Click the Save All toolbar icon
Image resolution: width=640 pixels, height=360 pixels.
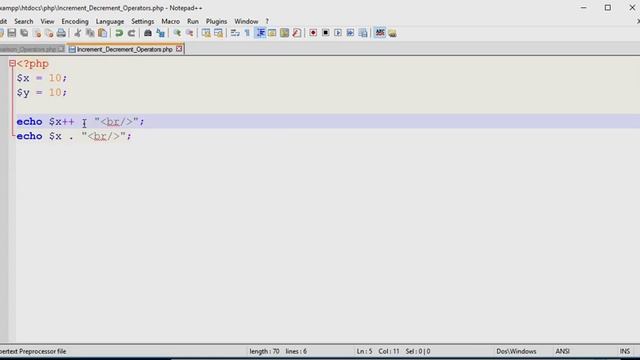(x=24, y=33)
